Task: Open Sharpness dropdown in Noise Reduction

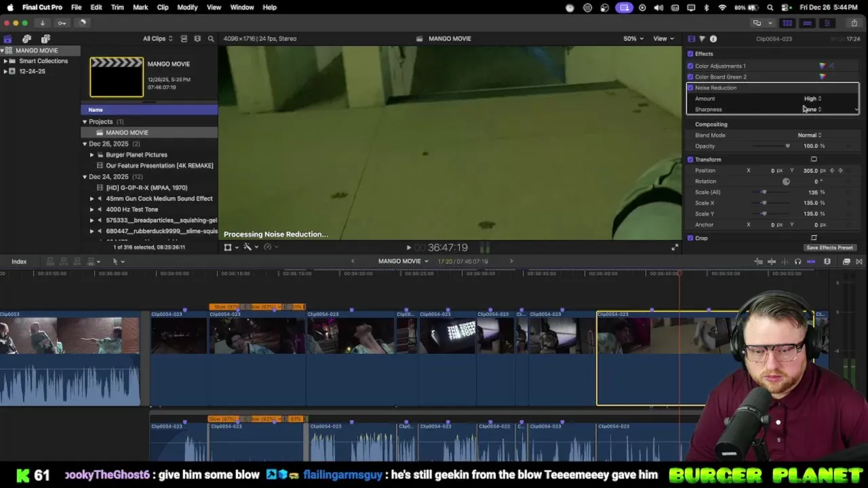Action: pyautogui.click(x=812, y=109)
